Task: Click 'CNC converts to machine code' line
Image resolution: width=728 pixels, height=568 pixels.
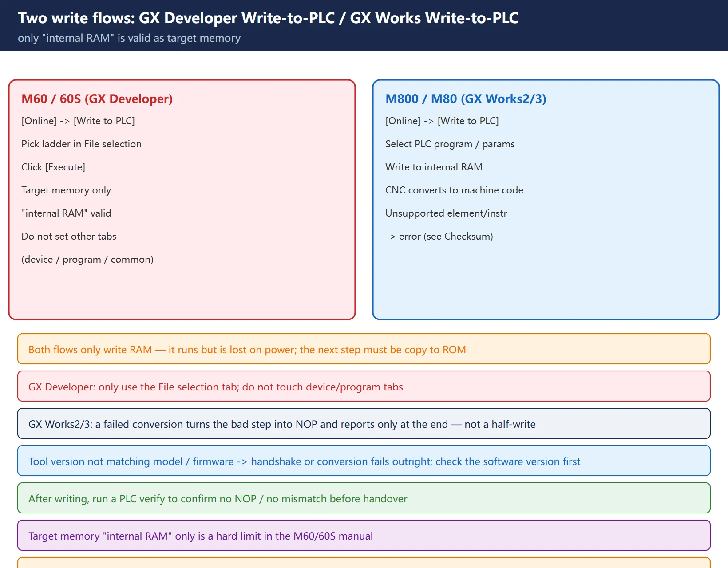Action: [454, 190]
